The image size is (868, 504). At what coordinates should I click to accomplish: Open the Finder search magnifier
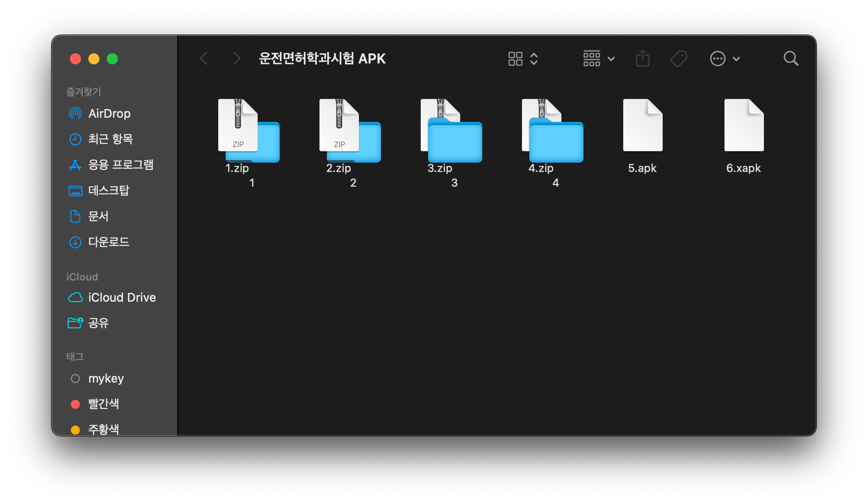point(791,59)
